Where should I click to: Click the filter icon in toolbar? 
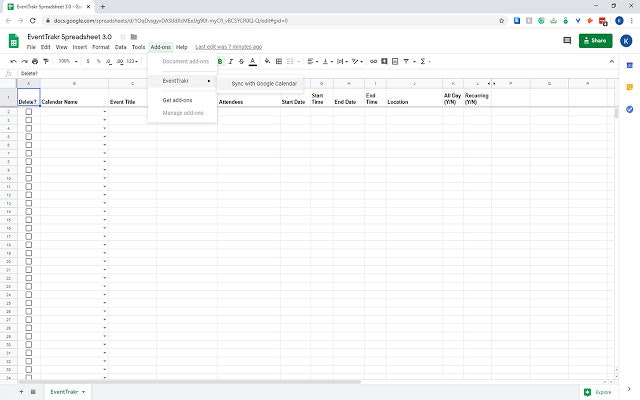pyautogui.click(x=406, y=61)
